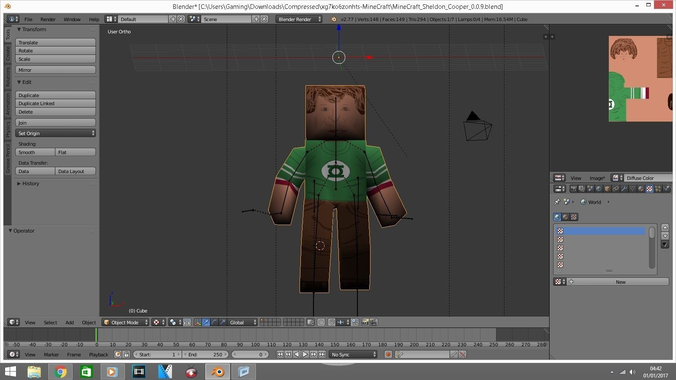Delete the Scene X icon
Screen dimensions: 676x380
(264, 19)
